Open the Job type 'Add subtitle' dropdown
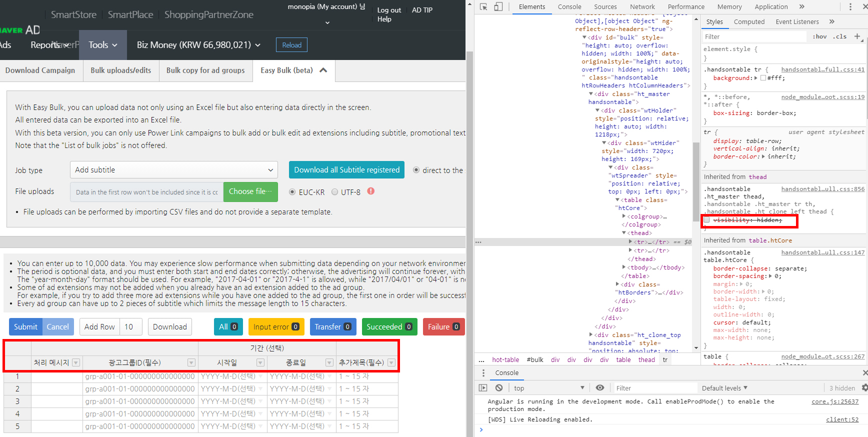 tap(174, 170)
